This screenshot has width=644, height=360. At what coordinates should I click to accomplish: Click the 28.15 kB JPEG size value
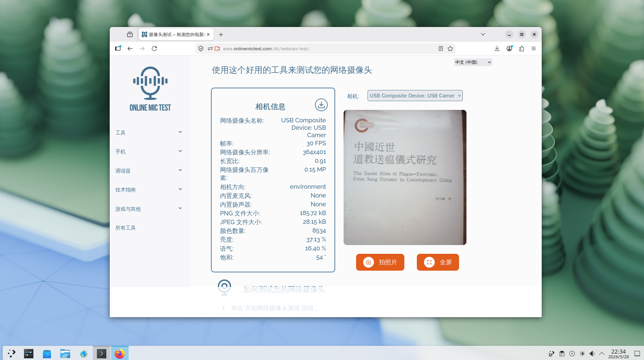point(315,222)
